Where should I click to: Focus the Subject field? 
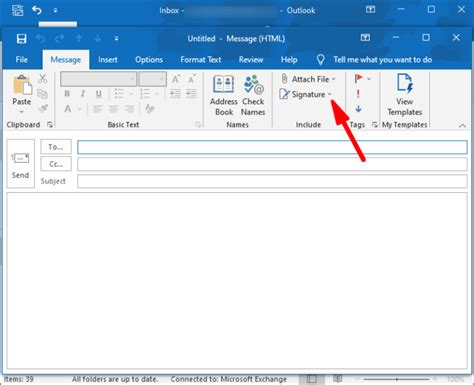(x=272, y=181)
